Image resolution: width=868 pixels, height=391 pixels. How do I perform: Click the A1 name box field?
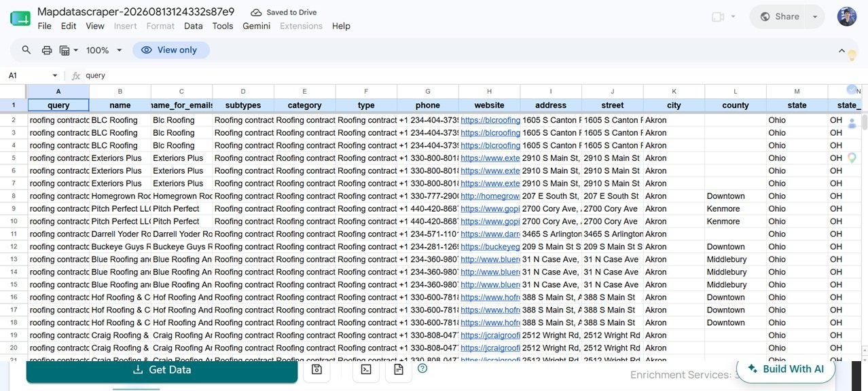(x=33, y=75)
